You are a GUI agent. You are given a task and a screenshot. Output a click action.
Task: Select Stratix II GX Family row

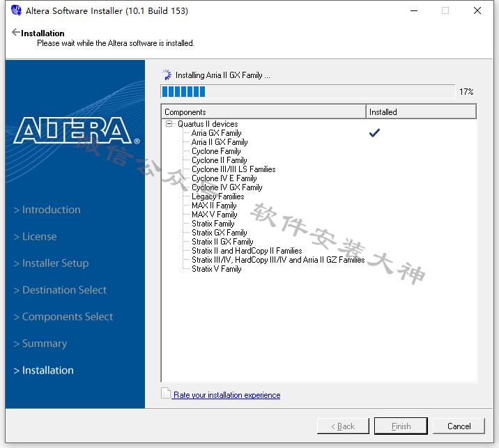pyautogui.click(x=222, y=242)
